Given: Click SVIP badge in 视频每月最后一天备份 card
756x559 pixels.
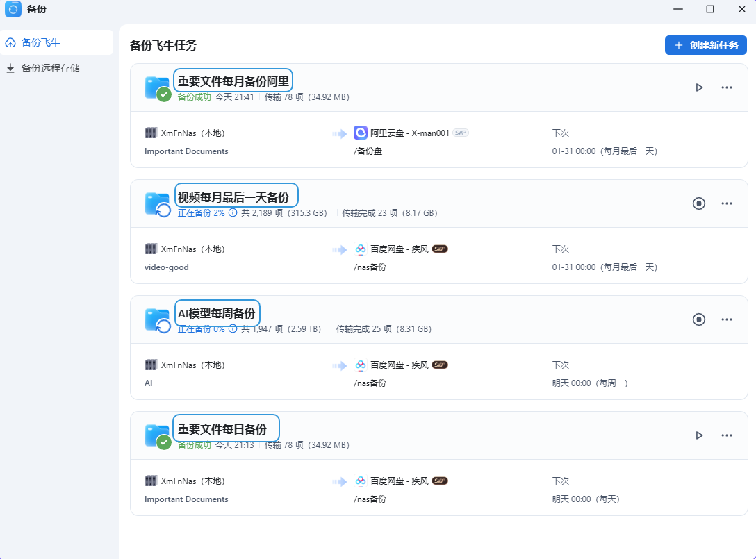Looking at the screenshot, I should (440, 249).
